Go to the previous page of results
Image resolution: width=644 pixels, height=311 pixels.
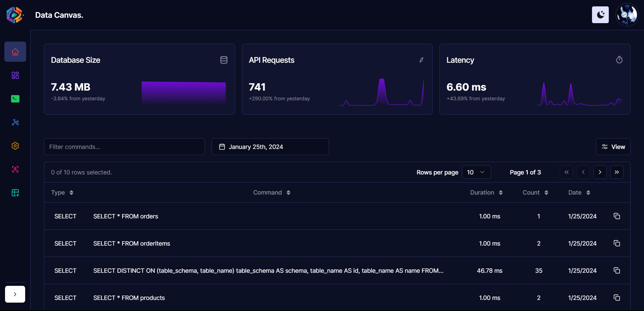[583, 172]
